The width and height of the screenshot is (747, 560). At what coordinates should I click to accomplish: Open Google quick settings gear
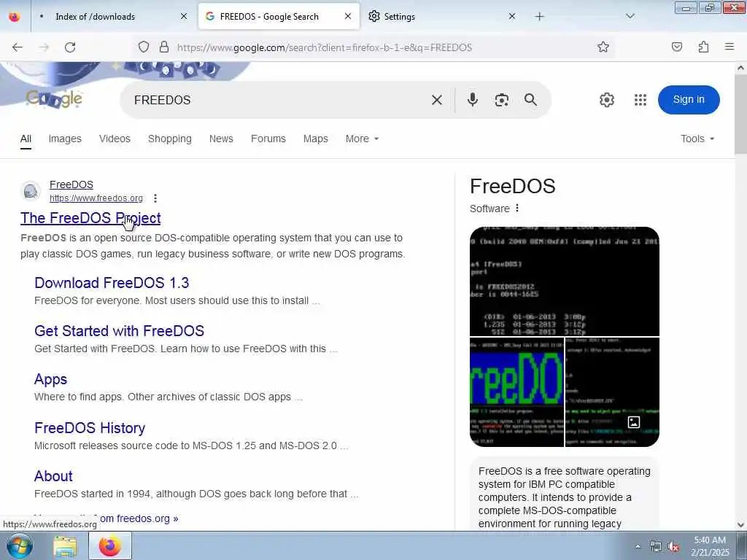click(x=607, y=100)
